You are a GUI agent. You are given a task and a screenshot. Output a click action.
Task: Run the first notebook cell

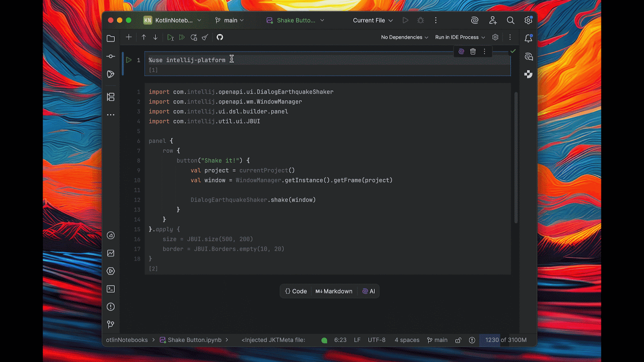(x=129, y=60)
